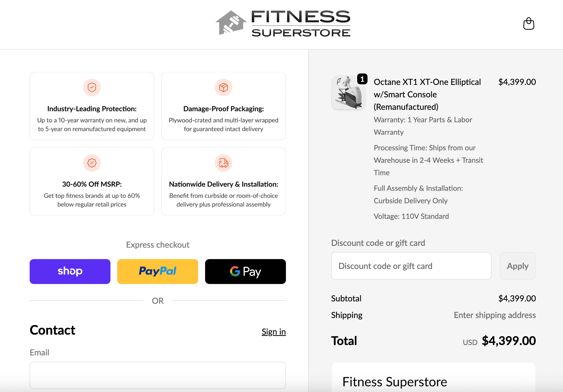Click the packaging box icon
The image size is (563, 392).
[223, 87]
